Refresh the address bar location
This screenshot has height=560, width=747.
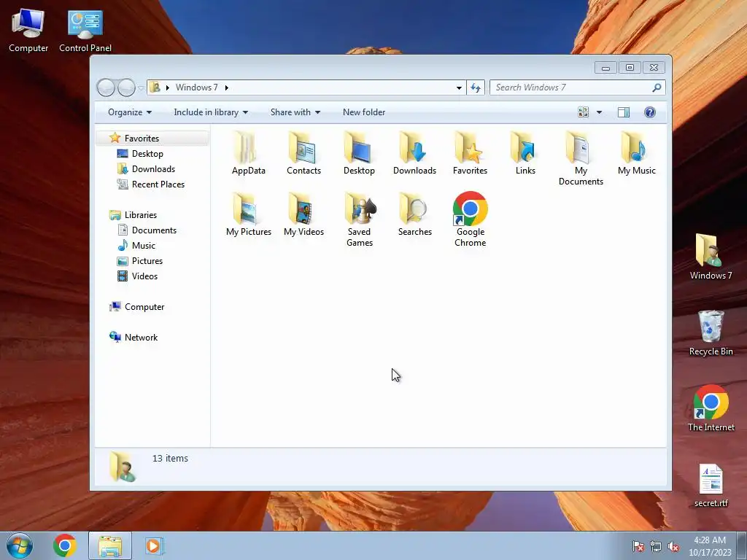pyautogui.click(x=476, y=87)
